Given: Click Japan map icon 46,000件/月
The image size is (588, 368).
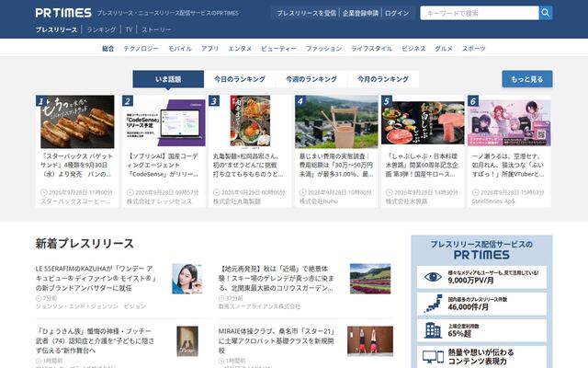Looking at the screenshot, I should click(x=433, y=304).
